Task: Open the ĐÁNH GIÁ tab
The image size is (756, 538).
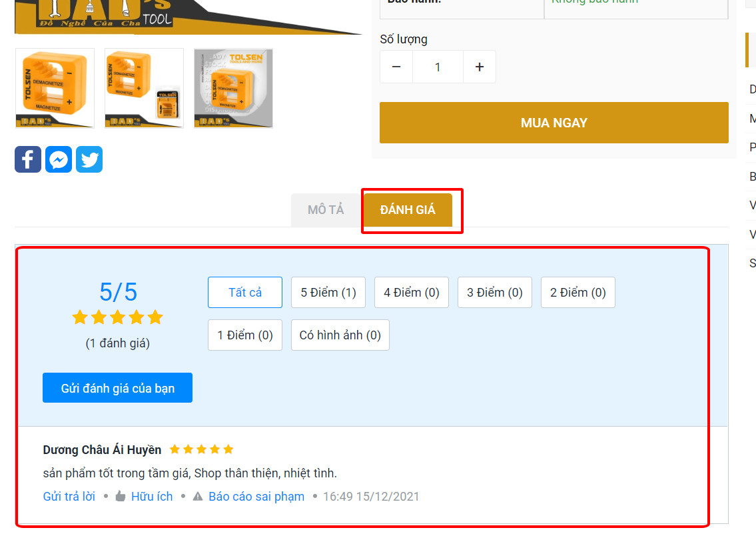Action: [408, 210]
